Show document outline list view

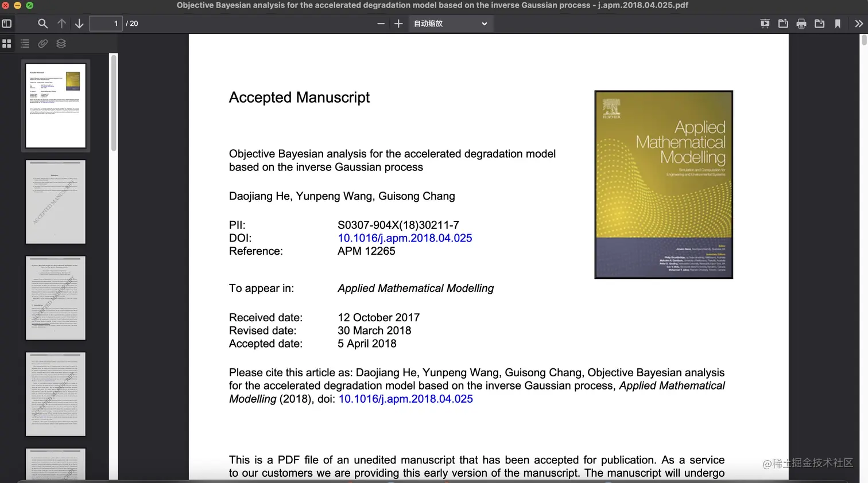coord(25,44)
